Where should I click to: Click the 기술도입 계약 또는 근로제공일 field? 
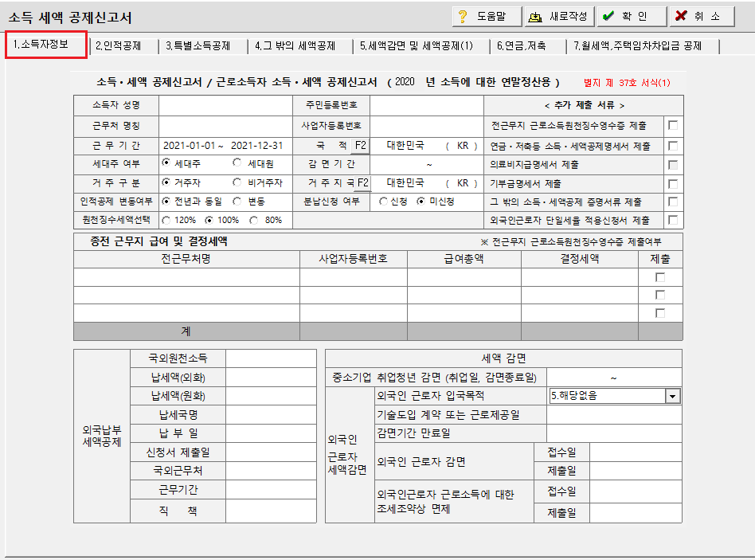(614, 414)
